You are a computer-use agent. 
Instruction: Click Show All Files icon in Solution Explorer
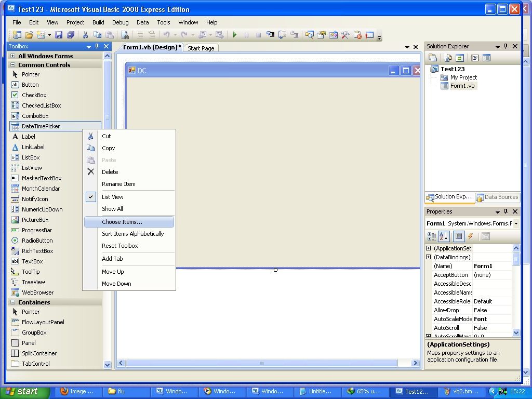pos(447,58)
